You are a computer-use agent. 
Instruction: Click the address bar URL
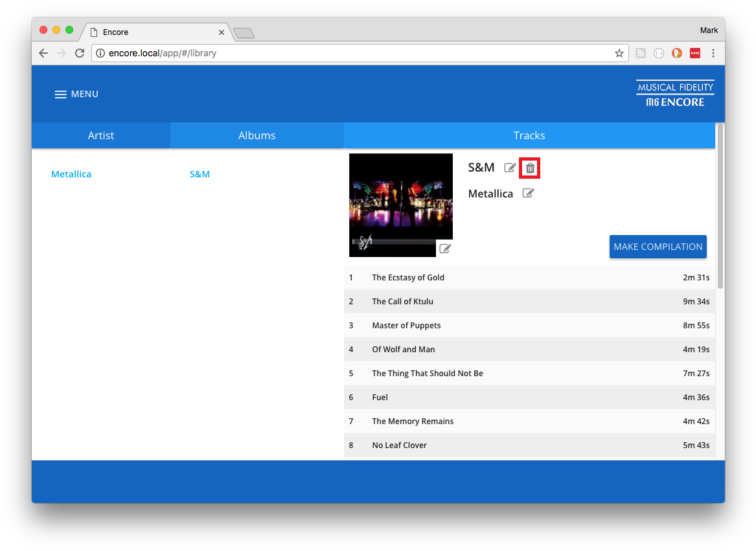[162, 53]
